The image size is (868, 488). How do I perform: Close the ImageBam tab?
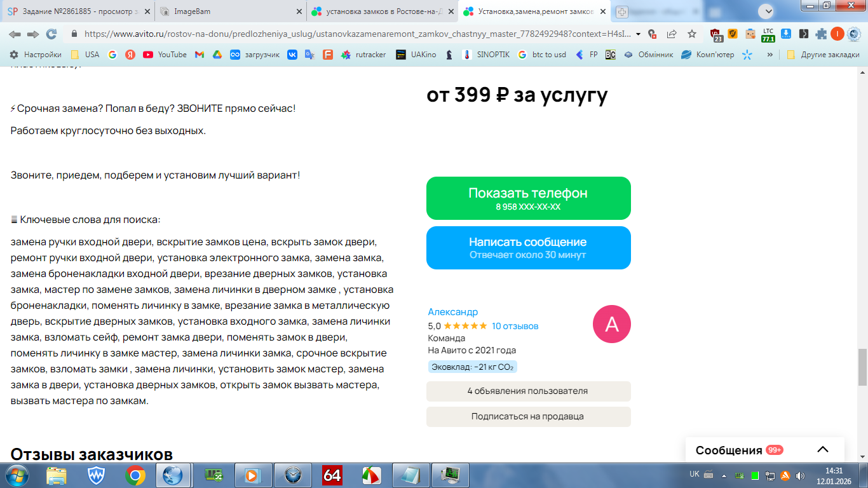click(x=299, y=11)
